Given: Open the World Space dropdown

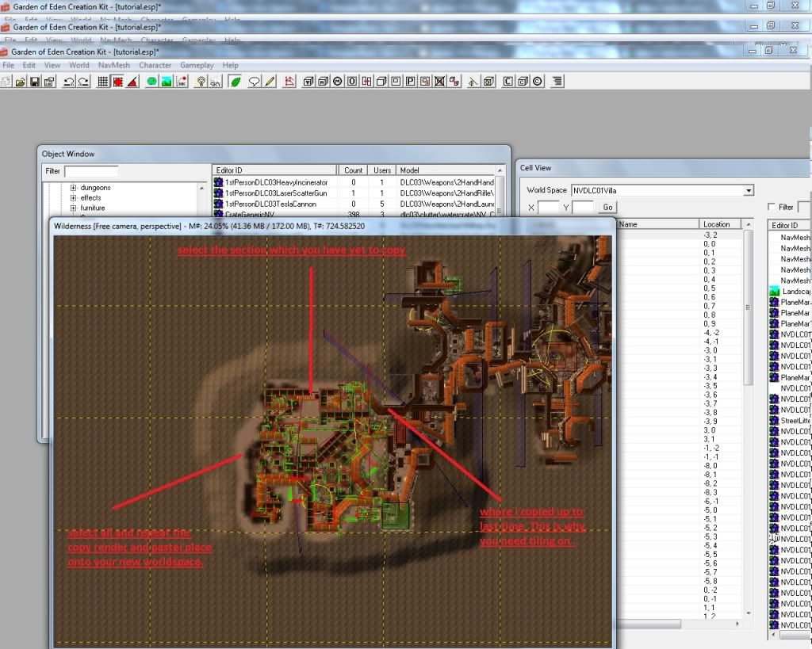Looking at the screenshot, I should [749, 190].
